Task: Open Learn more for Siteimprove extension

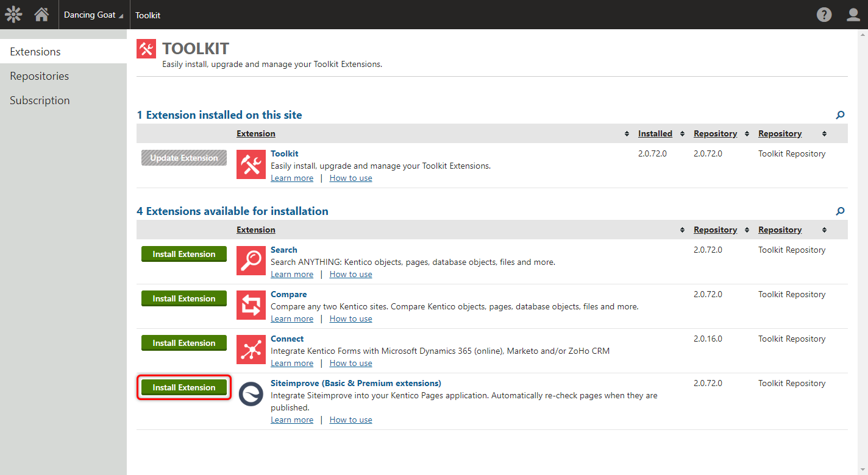Action: tap(292, 420)
